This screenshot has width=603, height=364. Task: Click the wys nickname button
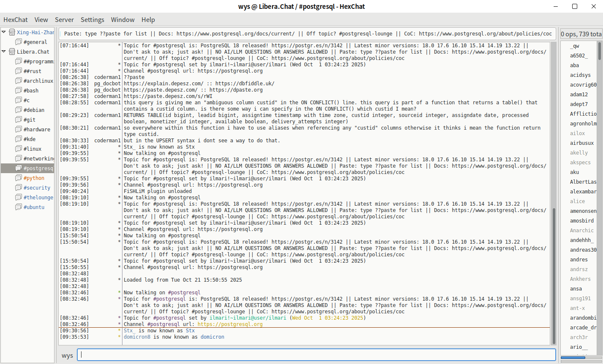tap(67, 356)
